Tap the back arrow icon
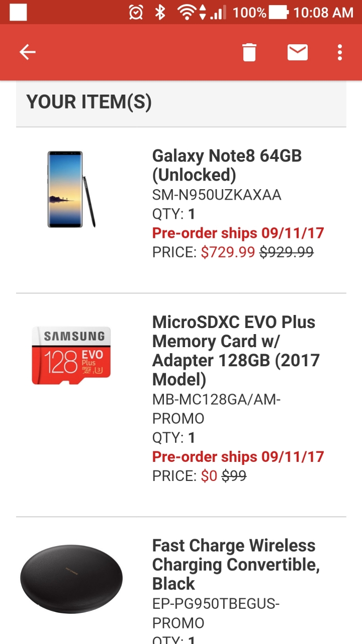This screenshot has height=644, width=362. (x=28, y=52)
